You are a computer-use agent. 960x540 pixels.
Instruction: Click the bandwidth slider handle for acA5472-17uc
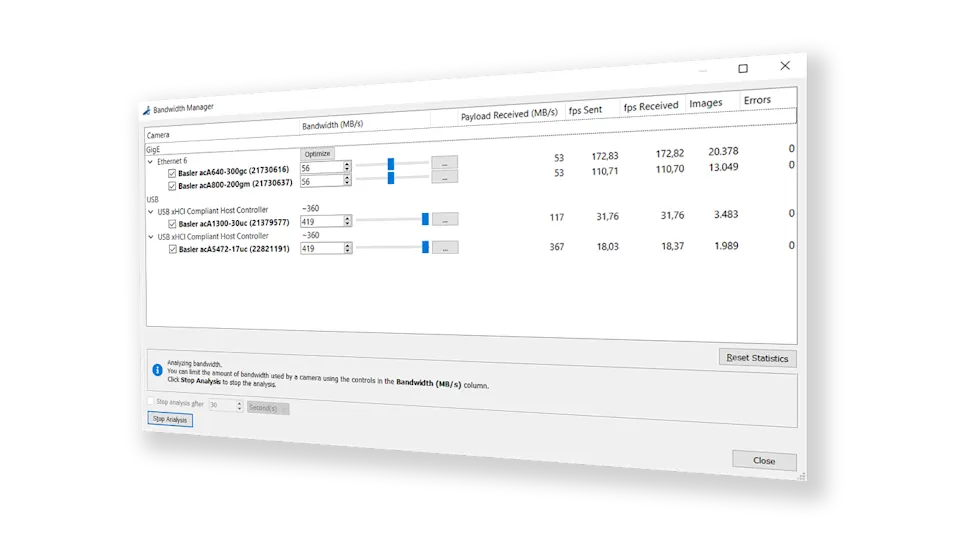point(425,247)
